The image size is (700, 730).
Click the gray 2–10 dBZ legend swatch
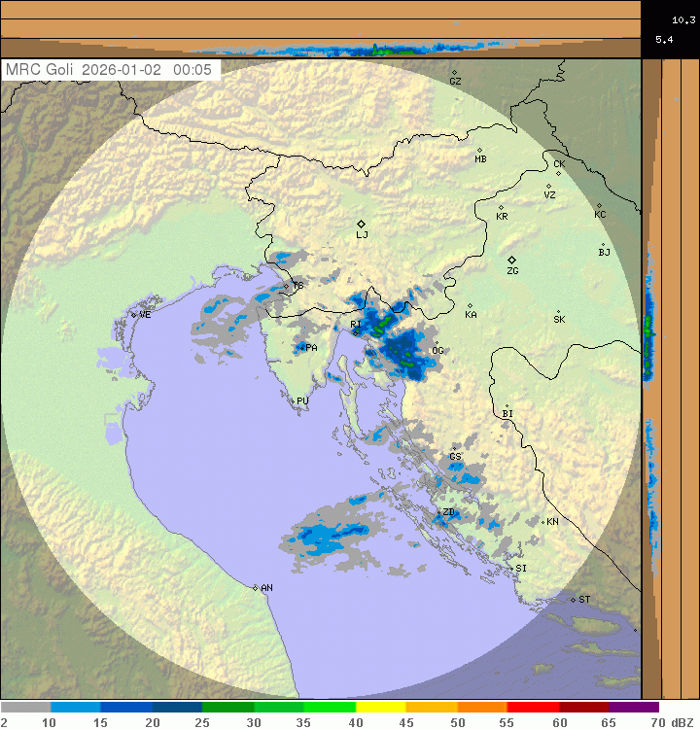tap(25, 708)
